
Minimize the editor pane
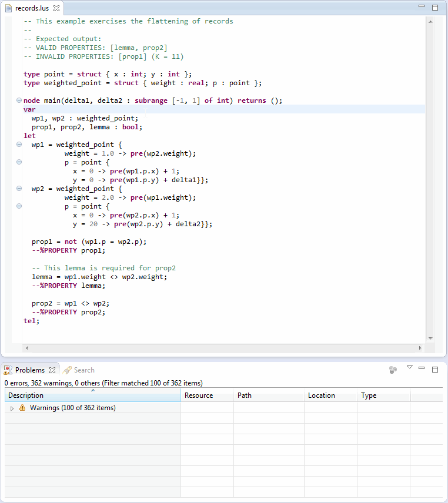point(422,6)
